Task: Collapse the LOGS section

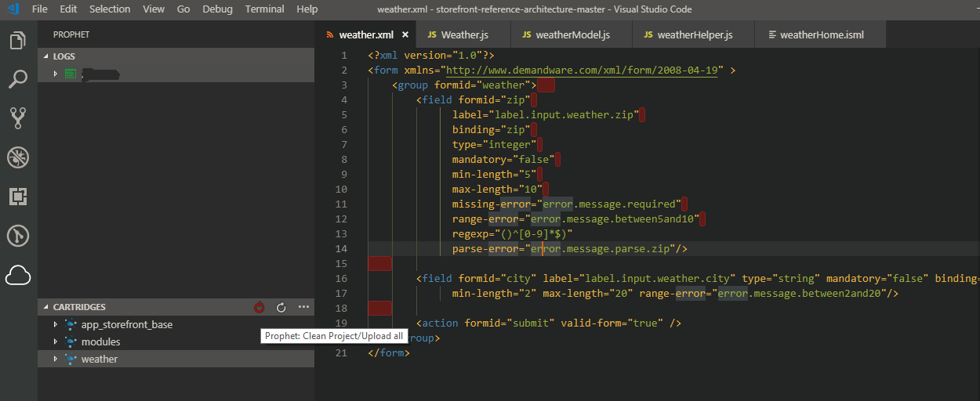Action: [46, 56]
